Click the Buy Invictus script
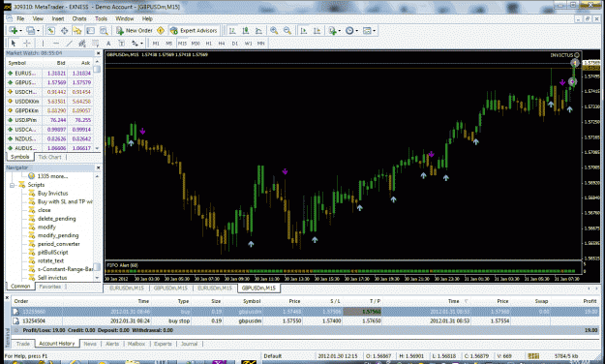This screenshot has width=605, height=364. click(x=52, y=193)
